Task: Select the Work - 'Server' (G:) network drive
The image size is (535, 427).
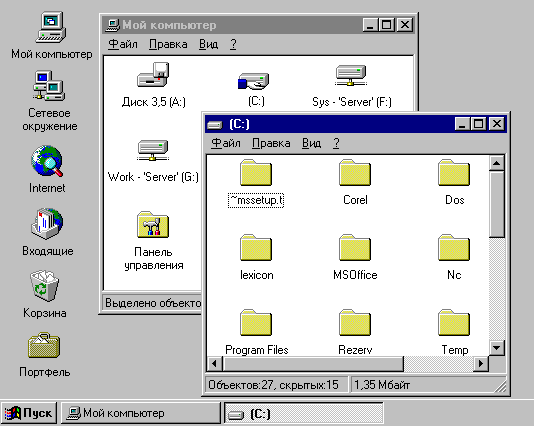Action: point(153,150)
